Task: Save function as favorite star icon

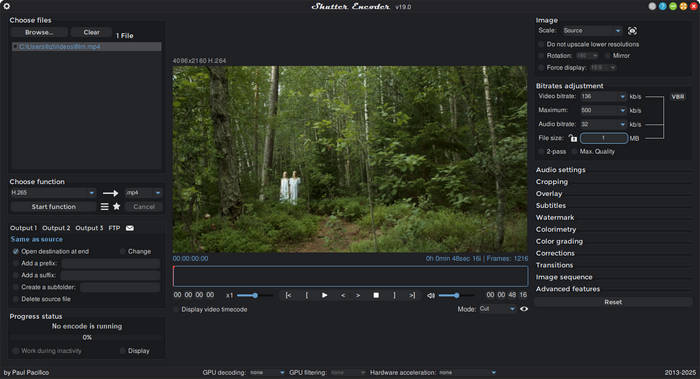Action: pos(117,207)
